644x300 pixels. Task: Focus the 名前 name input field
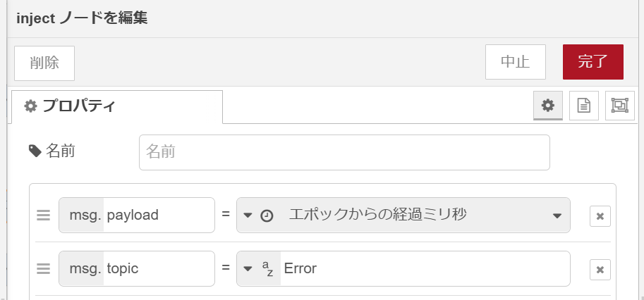(344, 152)
